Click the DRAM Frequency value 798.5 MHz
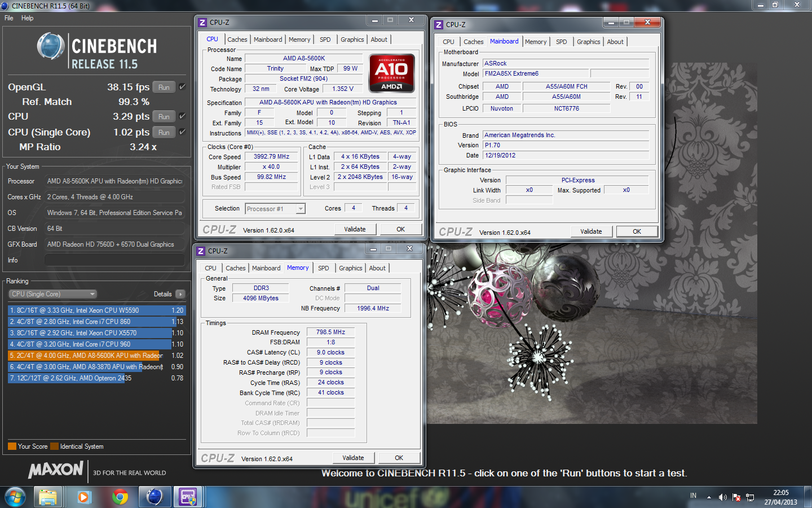 pos(330,332)
